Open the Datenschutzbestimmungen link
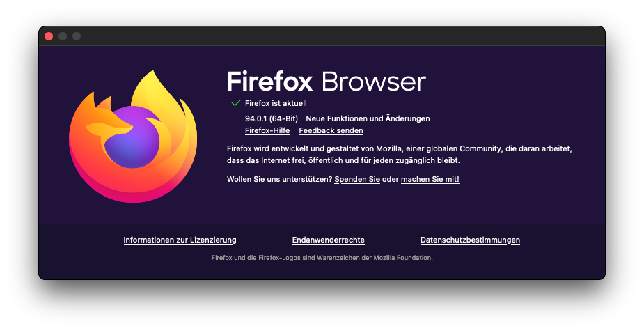Image resolution: width=644 pixels, height=331 pixels. 470,240
